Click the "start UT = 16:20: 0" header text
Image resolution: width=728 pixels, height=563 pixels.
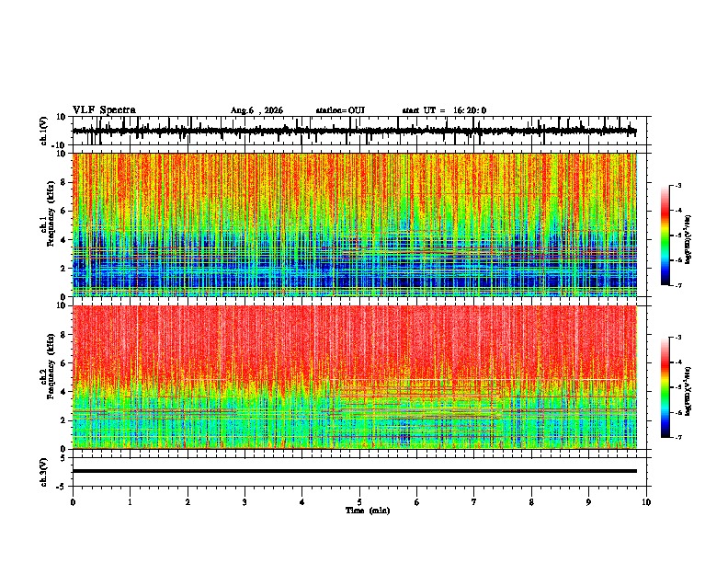coord(444,110)
